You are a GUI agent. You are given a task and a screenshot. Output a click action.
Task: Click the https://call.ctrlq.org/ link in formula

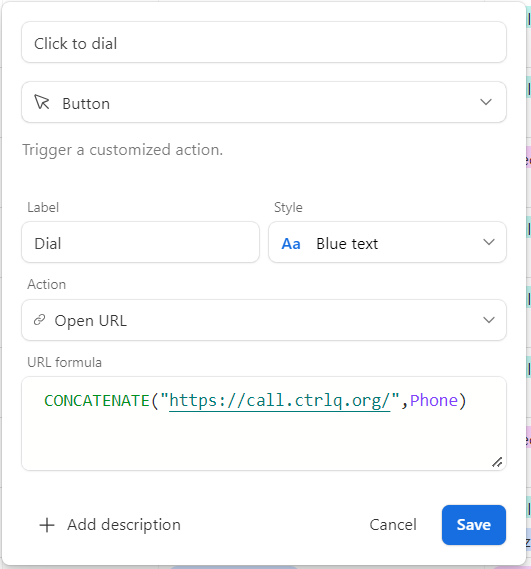coord(279,401)
